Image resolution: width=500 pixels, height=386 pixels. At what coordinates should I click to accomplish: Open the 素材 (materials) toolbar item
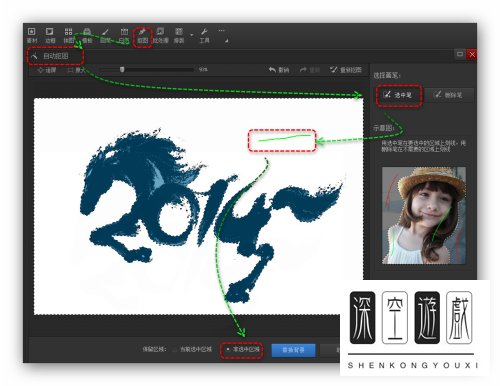32,36
